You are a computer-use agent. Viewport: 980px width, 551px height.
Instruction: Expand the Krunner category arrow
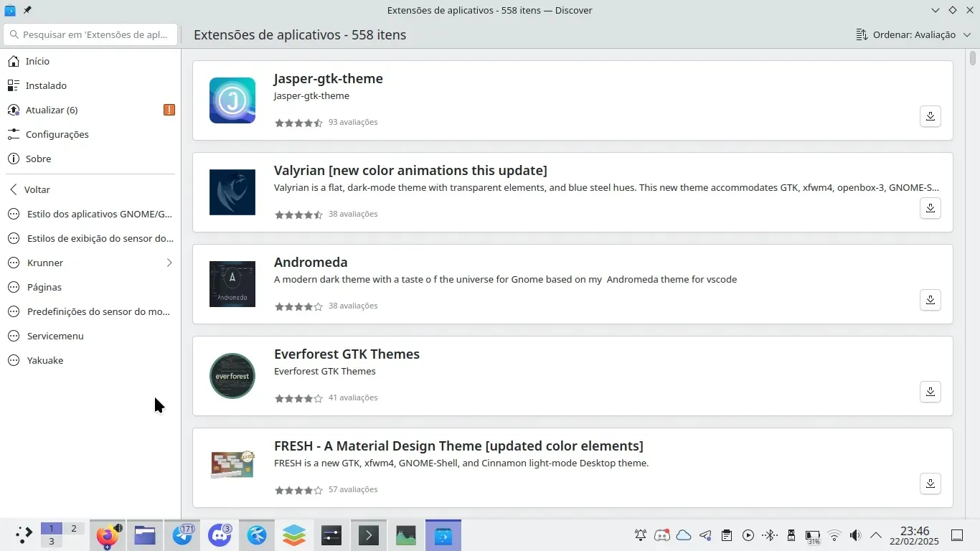pos(169,263)
